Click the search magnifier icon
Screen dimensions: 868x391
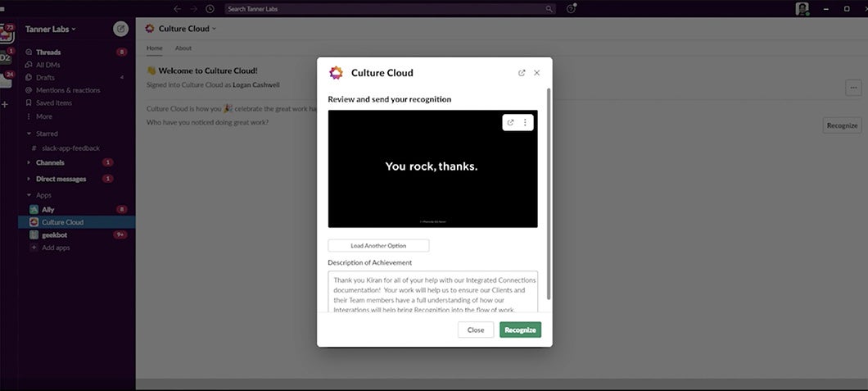click(x=549, y=9)
